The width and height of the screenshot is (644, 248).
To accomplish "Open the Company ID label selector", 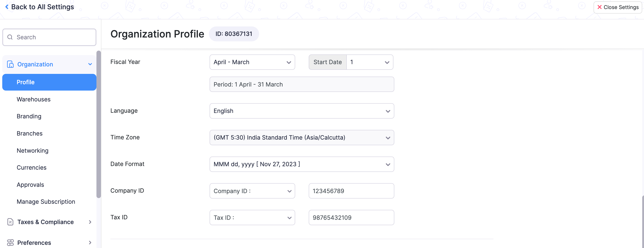I will click(x=252, y=191).
